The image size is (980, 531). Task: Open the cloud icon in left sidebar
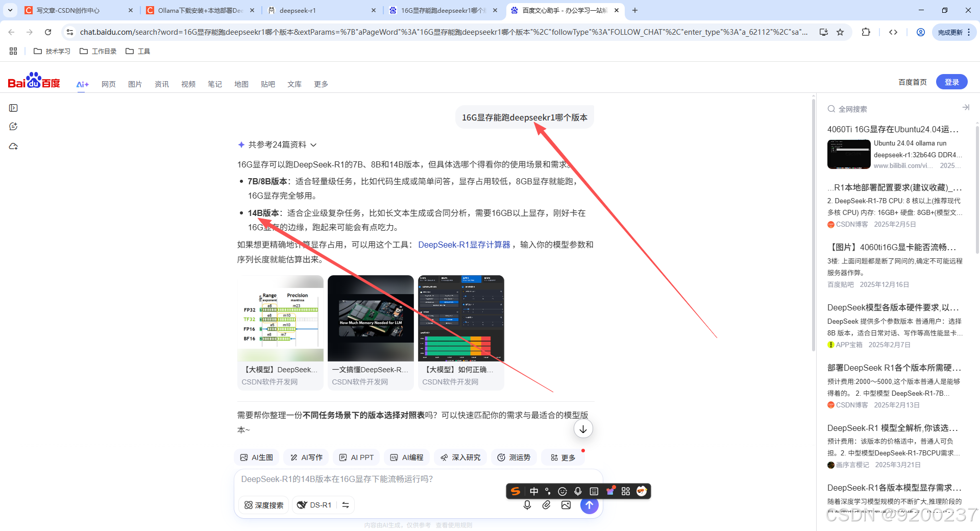(13, 146)
